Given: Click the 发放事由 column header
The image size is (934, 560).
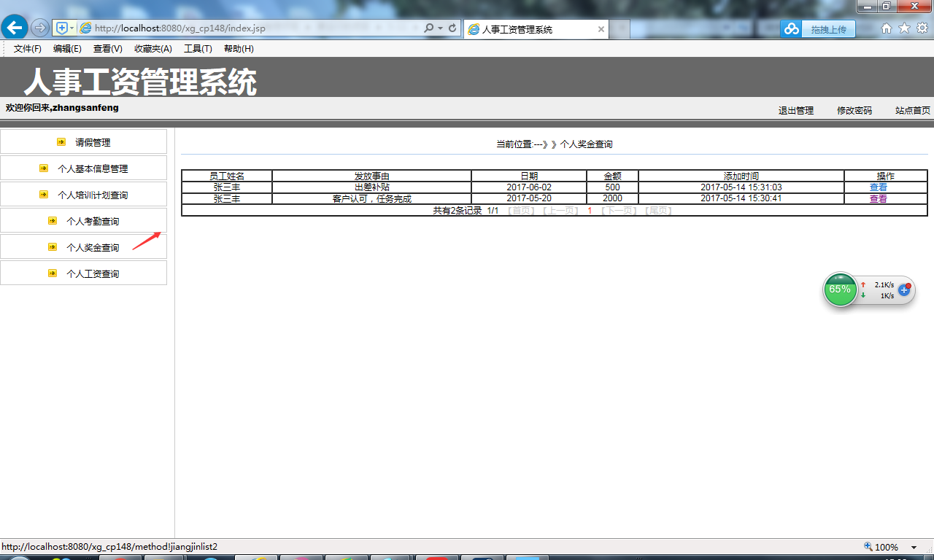Looking at the screenshot, I should (x=372, y=176).
